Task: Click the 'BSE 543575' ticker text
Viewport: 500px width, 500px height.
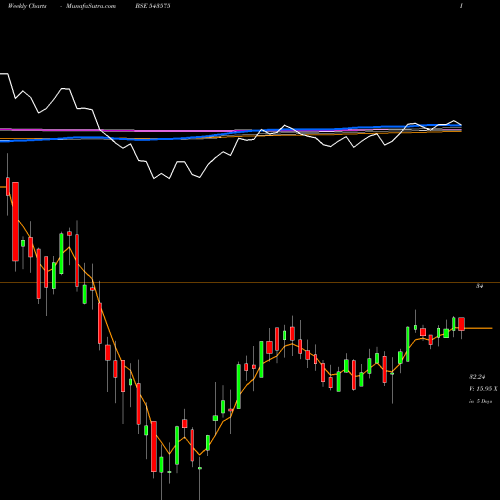Action: point(153,6)
